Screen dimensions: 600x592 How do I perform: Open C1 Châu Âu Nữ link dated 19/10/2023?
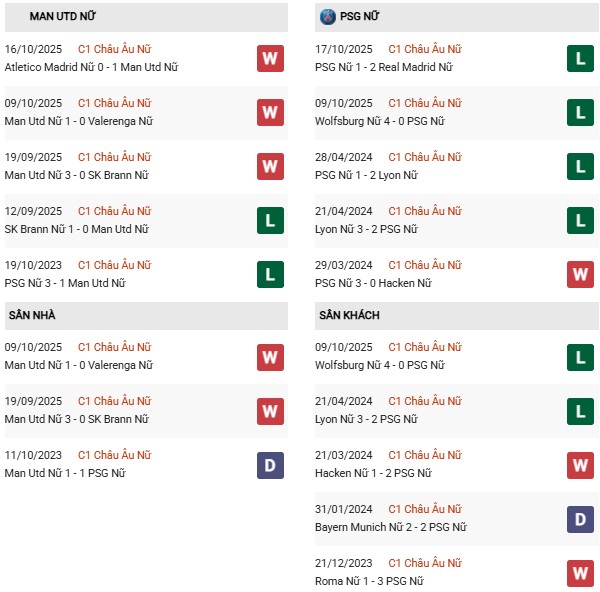pyautogui.click(x=115, y=265)
